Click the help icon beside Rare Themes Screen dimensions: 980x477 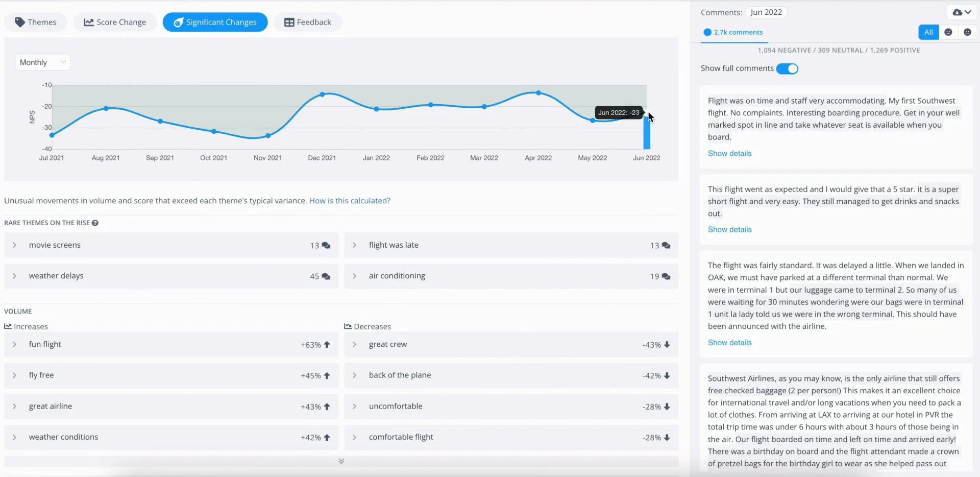coord(95,223)
